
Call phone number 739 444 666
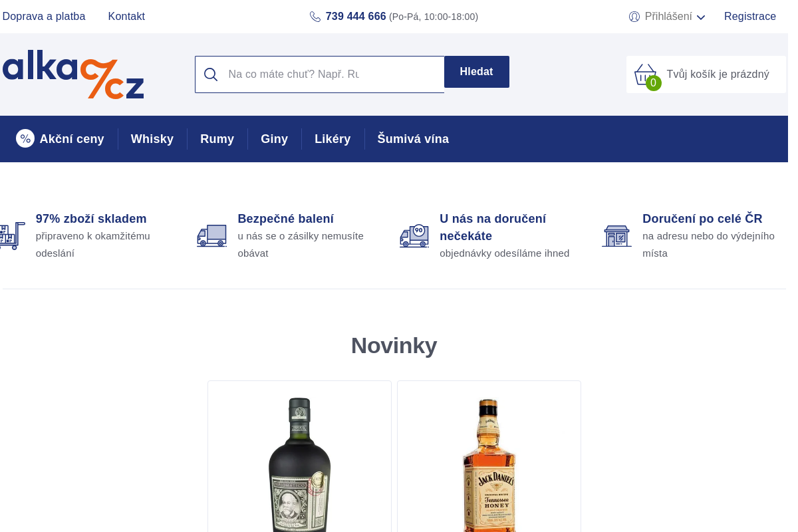pos(356,17)
